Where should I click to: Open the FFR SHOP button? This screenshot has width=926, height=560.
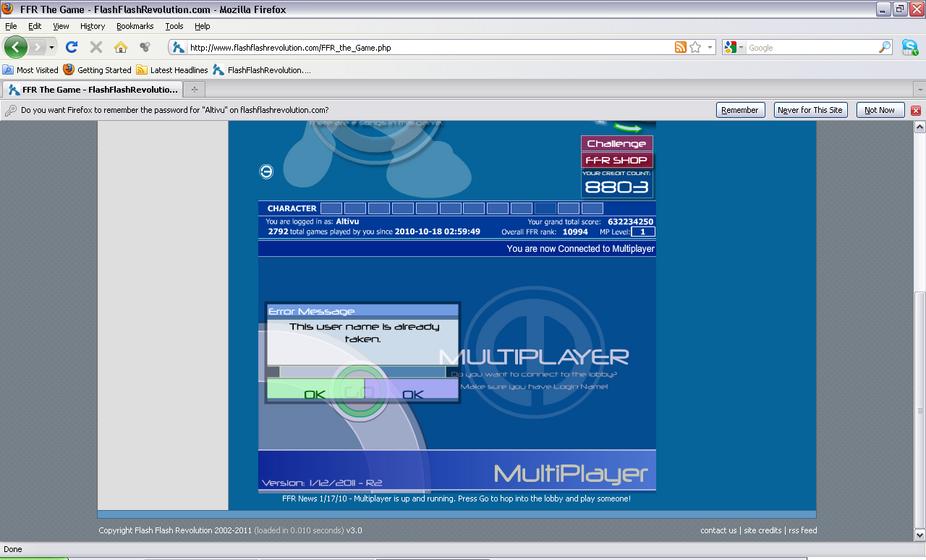617,160
